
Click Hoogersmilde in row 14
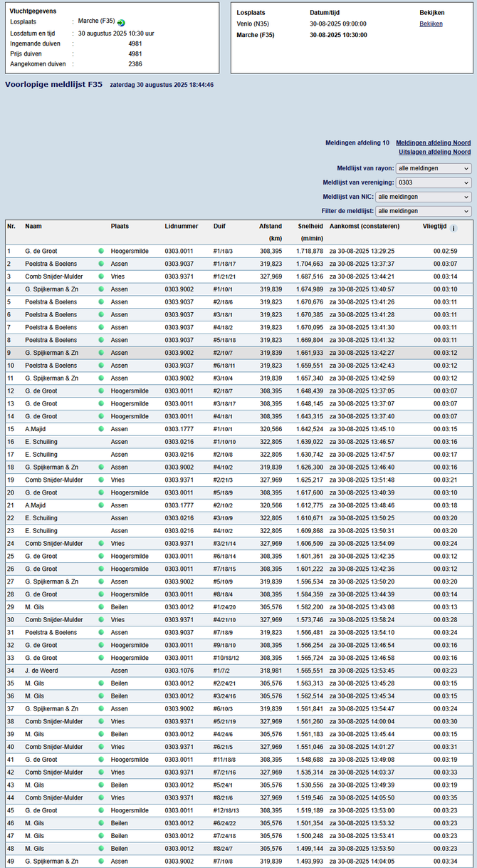[x=130, y=416]
